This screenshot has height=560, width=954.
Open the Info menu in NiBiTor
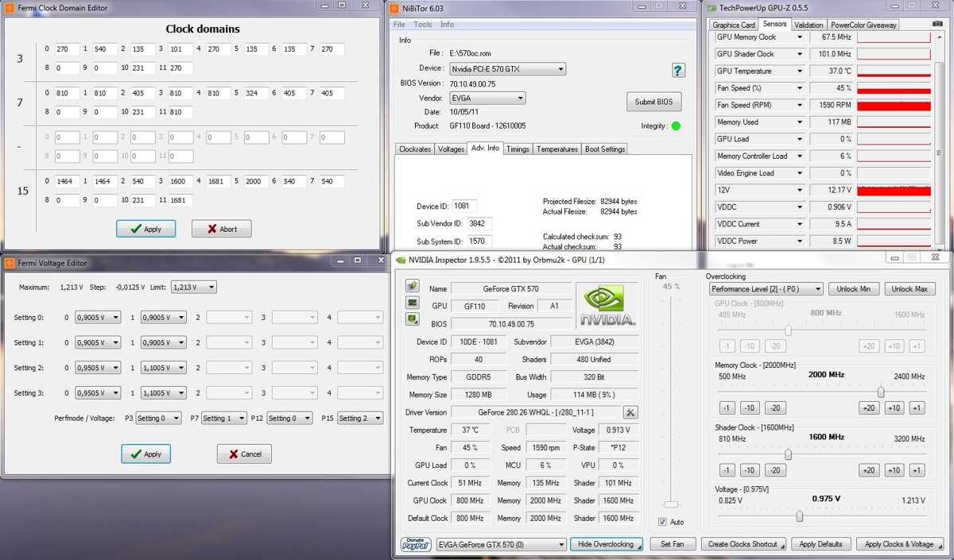click(448, 25)
